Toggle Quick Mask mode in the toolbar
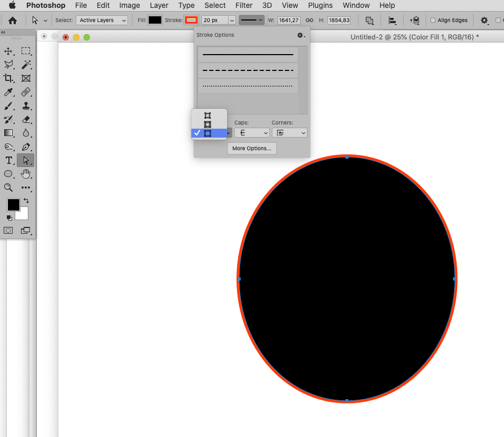Image resolution: width=504 pixels, height=437 pixels. pos(8,230)
